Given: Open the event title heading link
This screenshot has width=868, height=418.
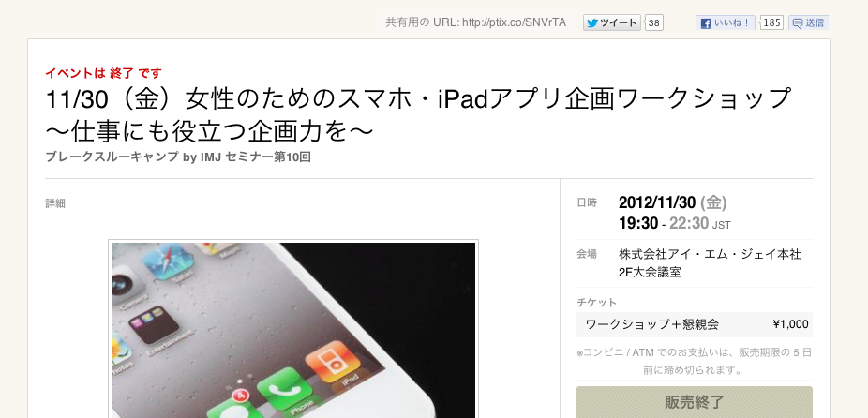Looking at the screenshot, I should tap(418, 114).
